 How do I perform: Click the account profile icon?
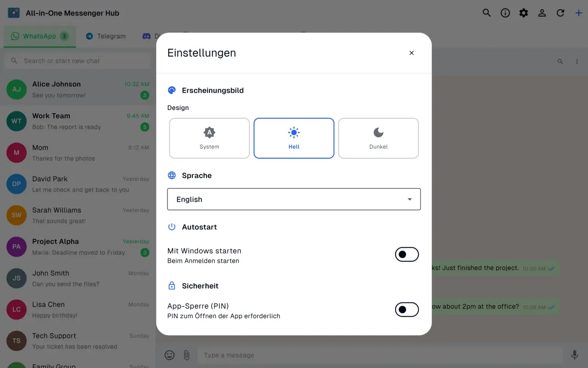tap(542, 13)
